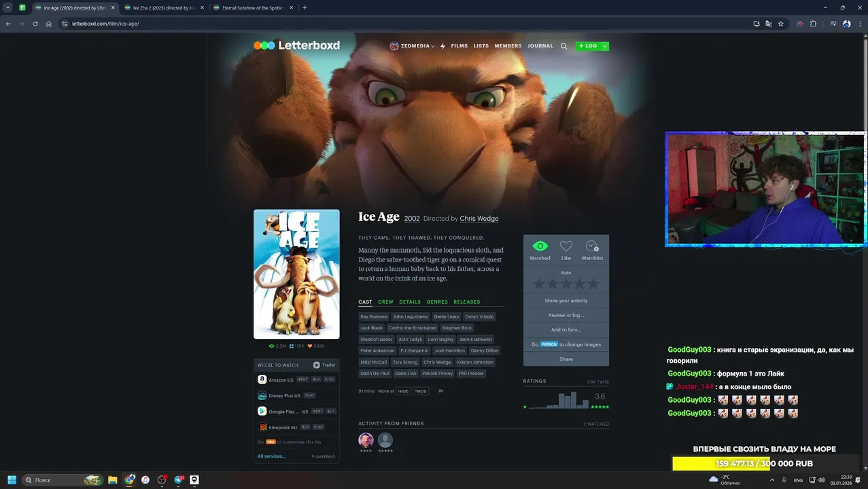Switch to the DETAILS tab
The width and height of the screenshot is (868, 489).
410,302
